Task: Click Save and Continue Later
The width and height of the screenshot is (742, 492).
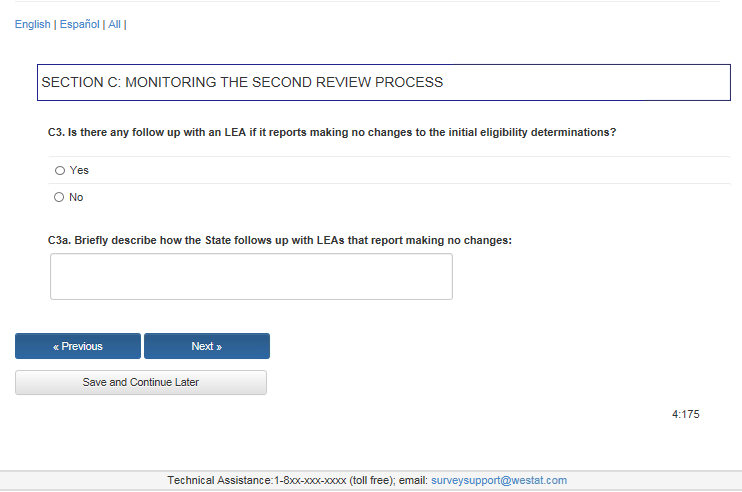Action: [x=141, y=382]
